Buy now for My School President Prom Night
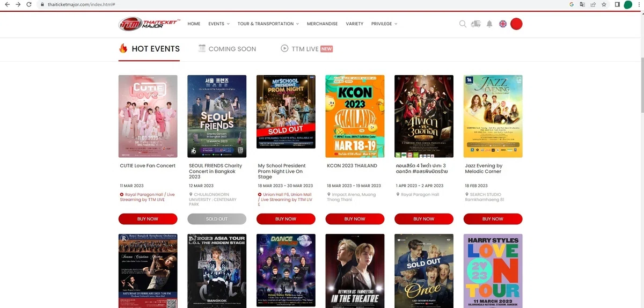Viewport: 644px width, 308px height. [286, 219]
